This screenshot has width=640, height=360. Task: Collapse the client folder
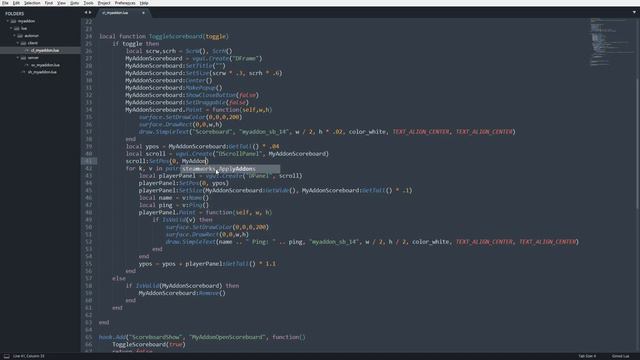click(18, 43)
